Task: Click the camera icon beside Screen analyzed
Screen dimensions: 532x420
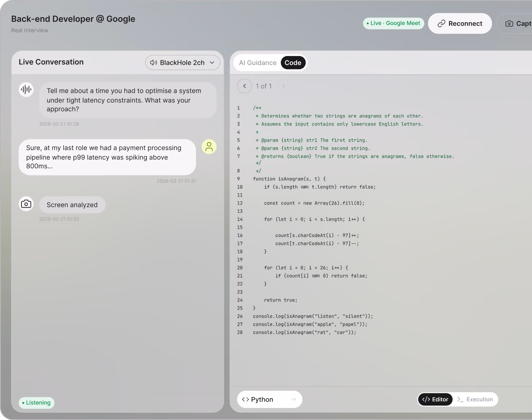Action: click(x=26, y=204)
